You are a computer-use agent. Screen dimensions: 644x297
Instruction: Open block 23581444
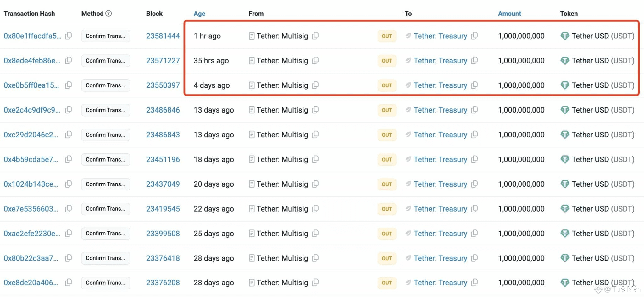(163, 36)
